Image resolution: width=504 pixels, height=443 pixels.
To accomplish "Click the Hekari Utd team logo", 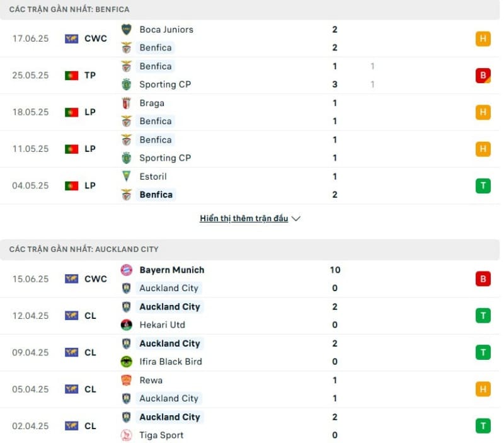I will [127, 325].
